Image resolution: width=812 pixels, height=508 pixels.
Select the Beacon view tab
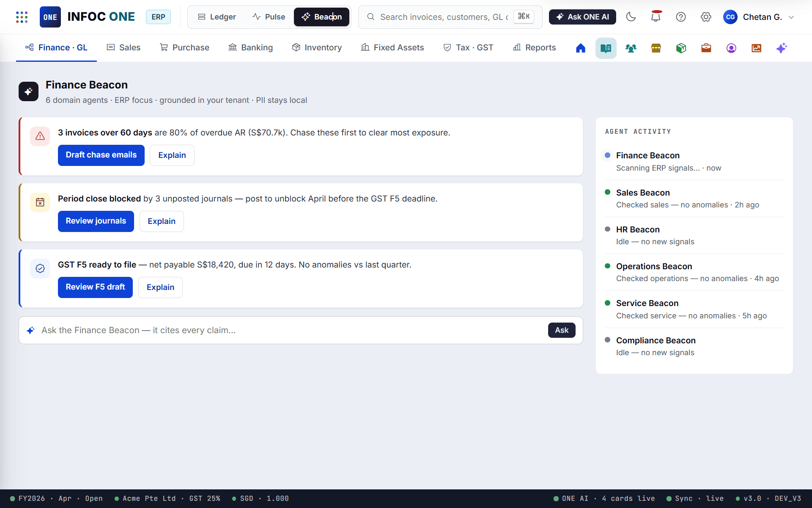coord(321,17)
